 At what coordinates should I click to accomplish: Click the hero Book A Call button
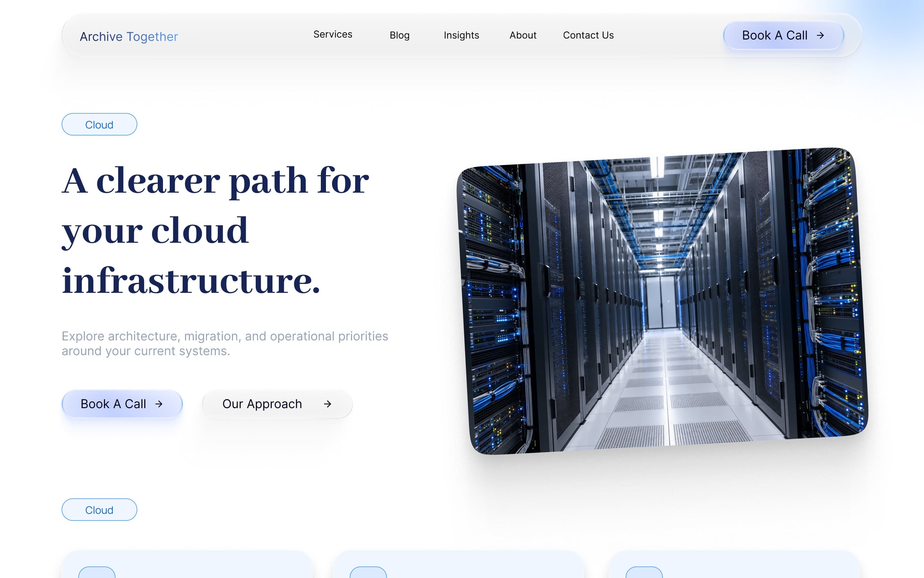pyautogui.click(x=122, y=404)
